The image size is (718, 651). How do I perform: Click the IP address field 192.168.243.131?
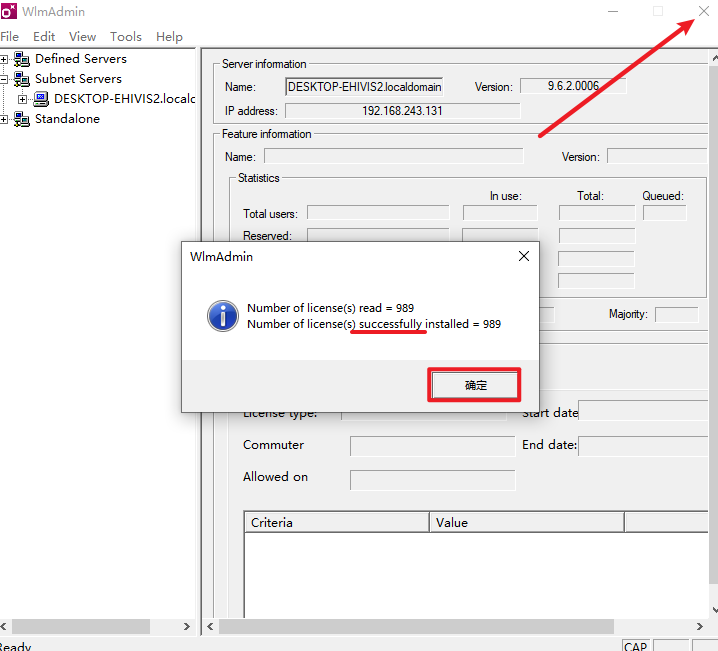402,111
